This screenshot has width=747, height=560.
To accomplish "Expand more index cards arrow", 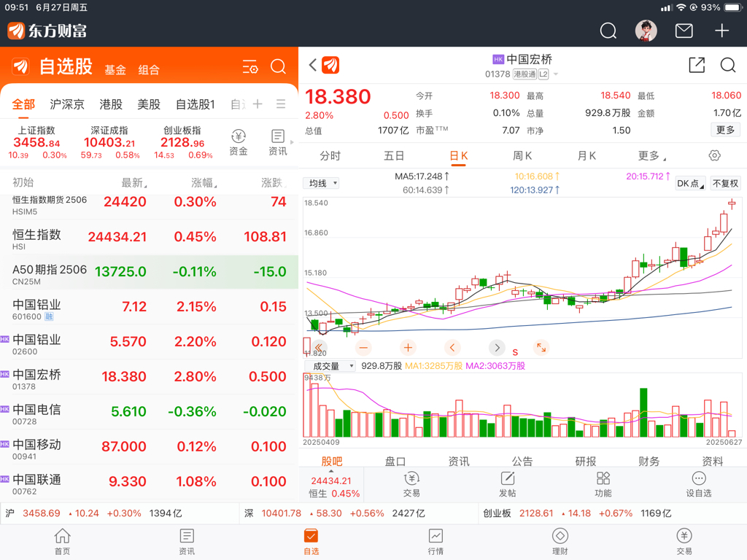I will (x=292, y=142).
